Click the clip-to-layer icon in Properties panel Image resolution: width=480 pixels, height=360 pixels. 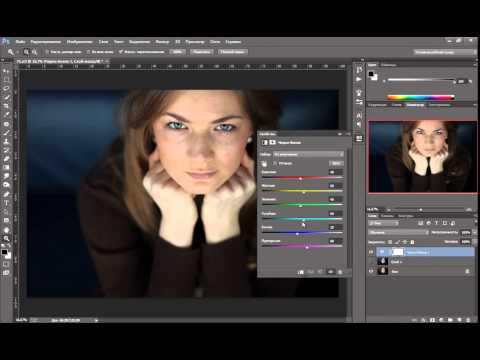coord(301,272)
